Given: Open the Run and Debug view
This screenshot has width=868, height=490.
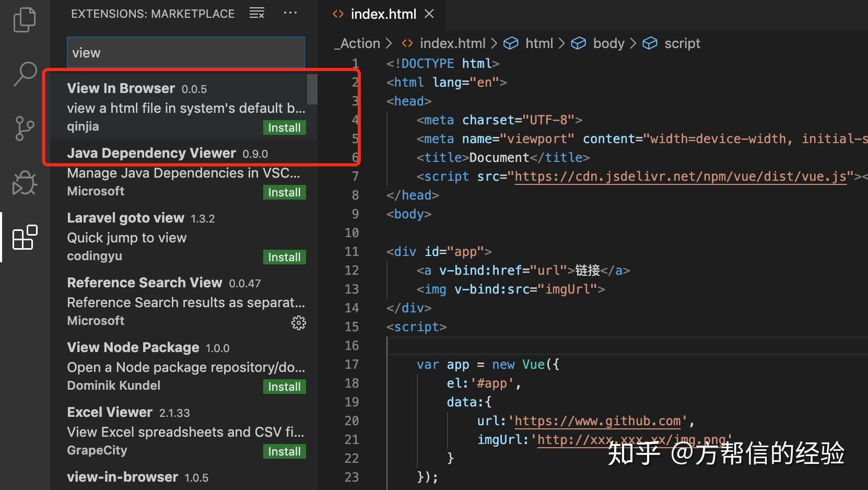Looking at the screenshot, I should click(24, 183).
